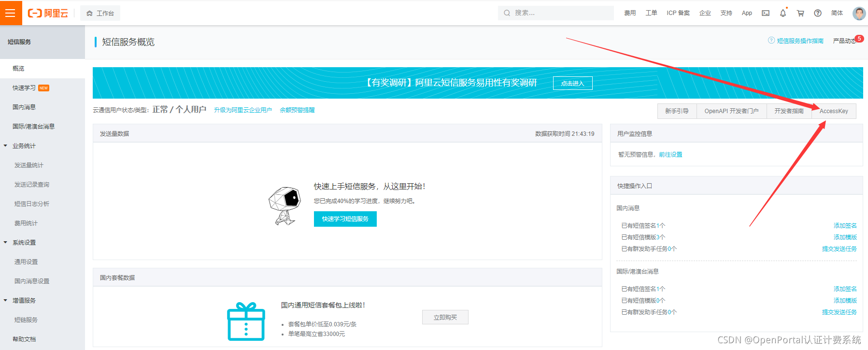
Task: Open the ICP 备案 top menu
Action: [x=678, y=13]
